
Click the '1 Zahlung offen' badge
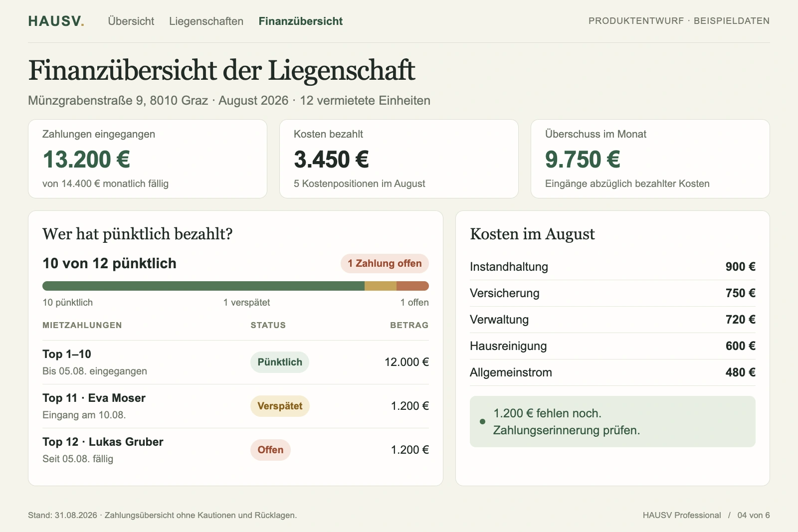(385, 263)
